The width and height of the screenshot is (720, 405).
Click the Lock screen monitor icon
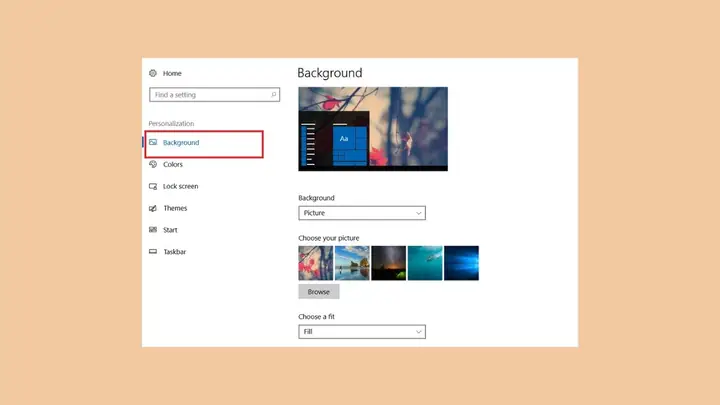(153, 186)
